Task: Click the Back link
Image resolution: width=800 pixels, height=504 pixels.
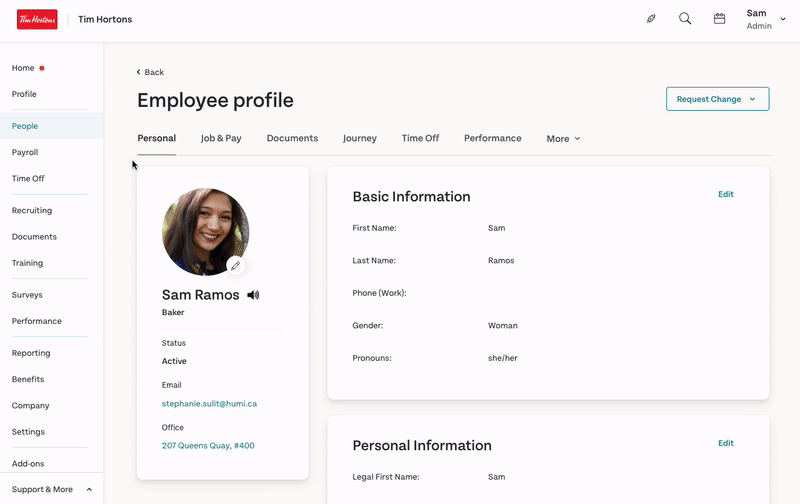Action: tap(150, 72)
